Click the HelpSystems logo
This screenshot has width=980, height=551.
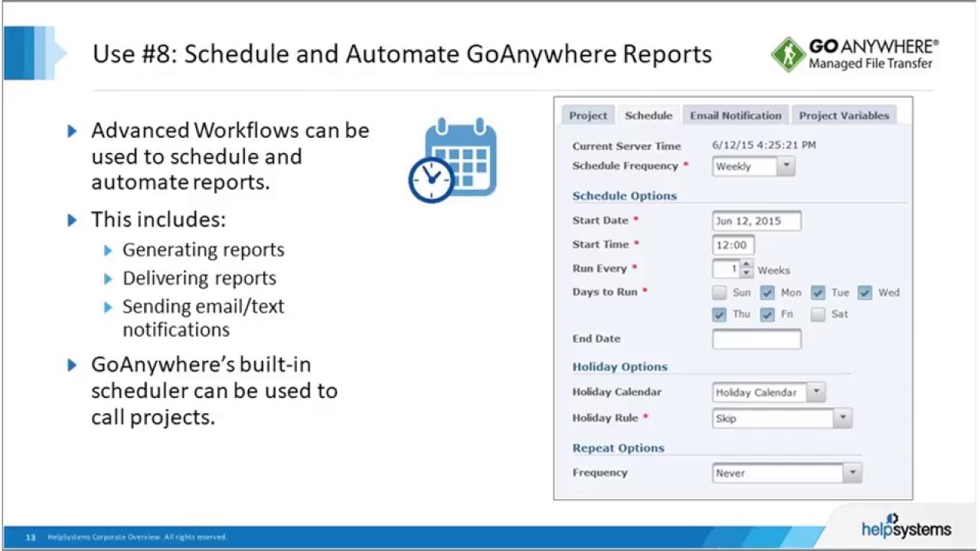click(x=906, y=526)
